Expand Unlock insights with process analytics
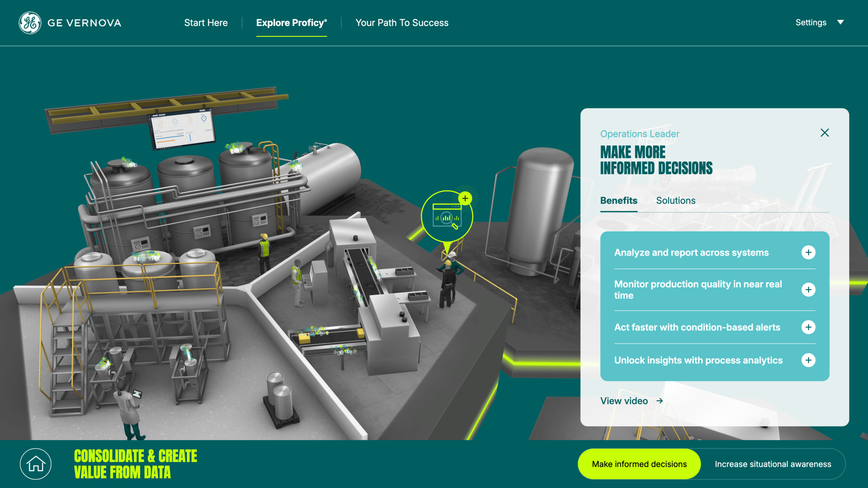868x488 pixels. 715,360
